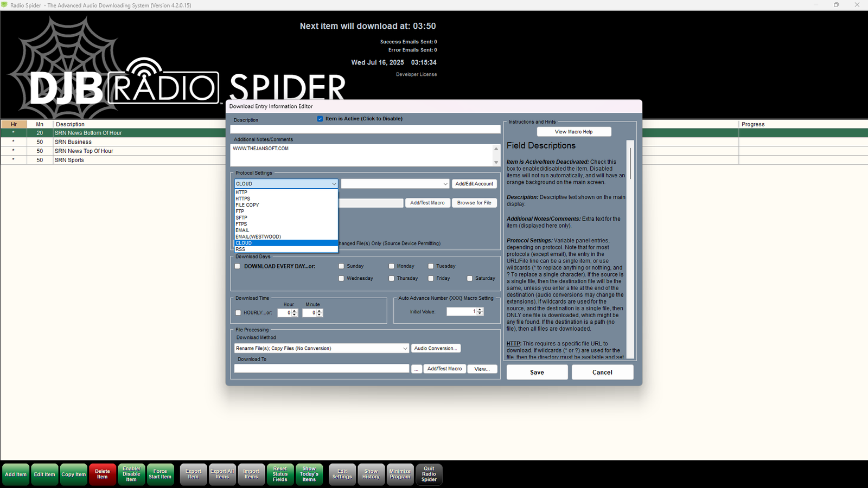Open Audio Conversion settings
This screenshot has width=868, height=488.
pyautogui.click(x=436, y=349)
